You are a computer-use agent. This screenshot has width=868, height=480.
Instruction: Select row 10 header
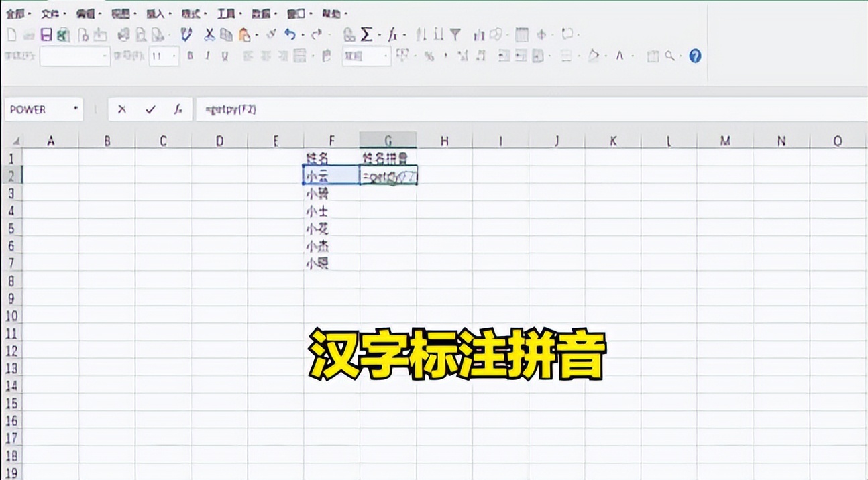11,315
